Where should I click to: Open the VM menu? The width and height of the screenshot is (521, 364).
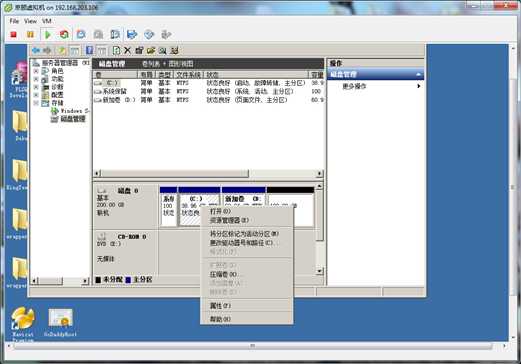point(47,21)
